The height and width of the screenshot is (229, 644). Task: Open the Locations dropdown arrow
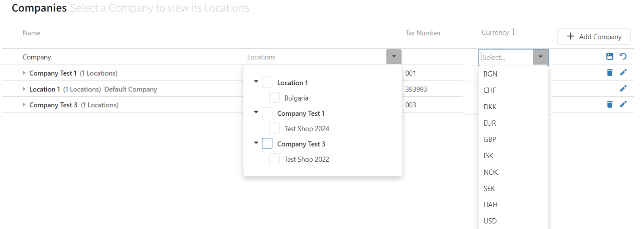pyautogui.click(x=394, y=57)
